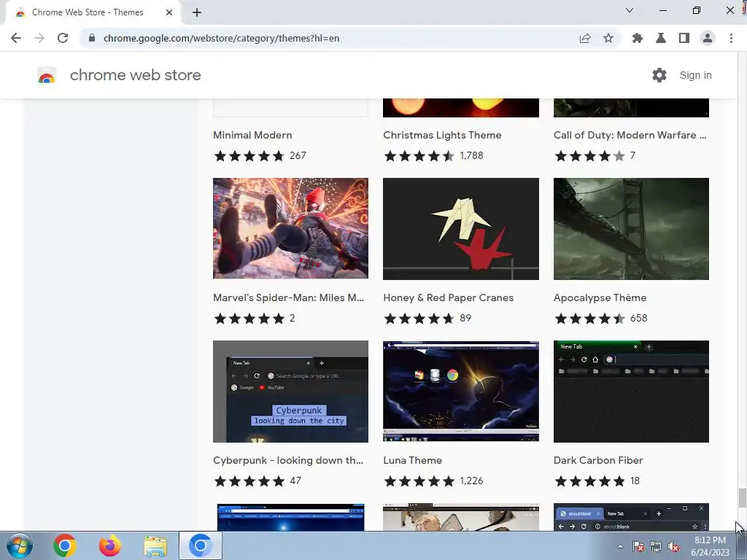The width and height of the screenshot is (747, 560).
Task: Open Chrome's three-dot menu
Action: pyautogui.click(x=731, y=38)
